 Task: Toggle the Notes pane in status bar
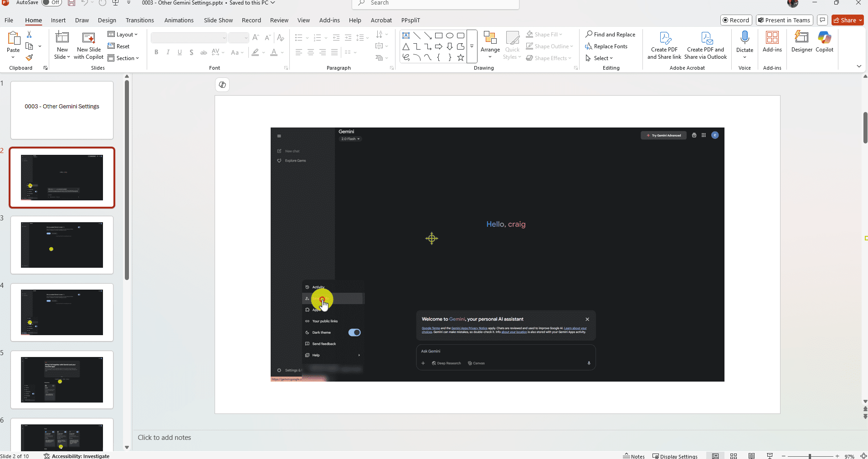click(x=634, y=456)
